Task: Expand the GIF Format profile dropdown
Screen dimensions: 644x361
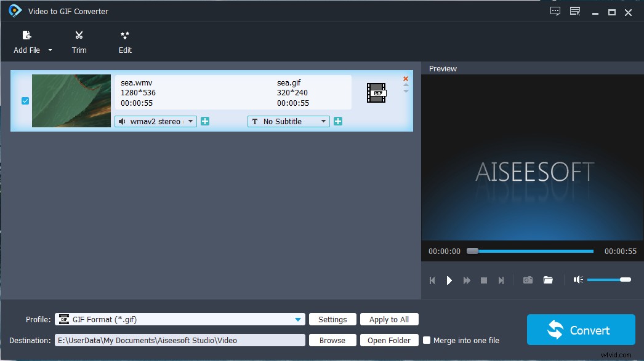Action: click(298, 319)
